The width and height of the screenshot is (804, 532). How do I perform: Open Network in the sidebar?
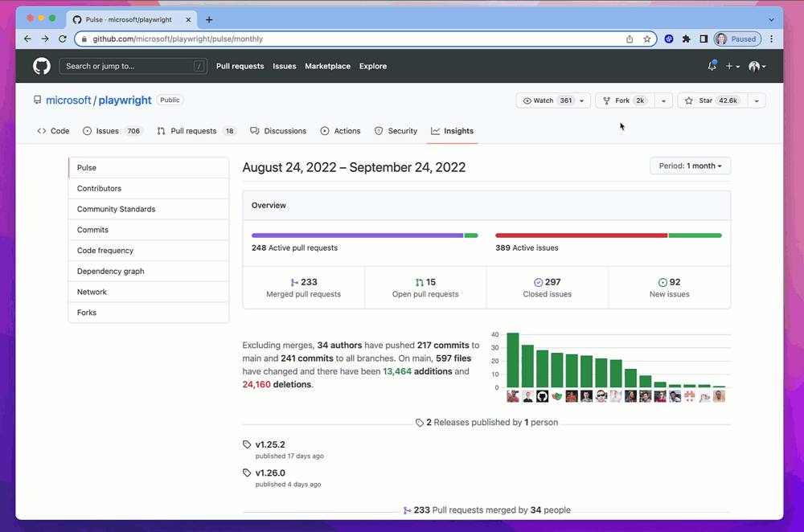pyautogui.click(x=149, y=292)
